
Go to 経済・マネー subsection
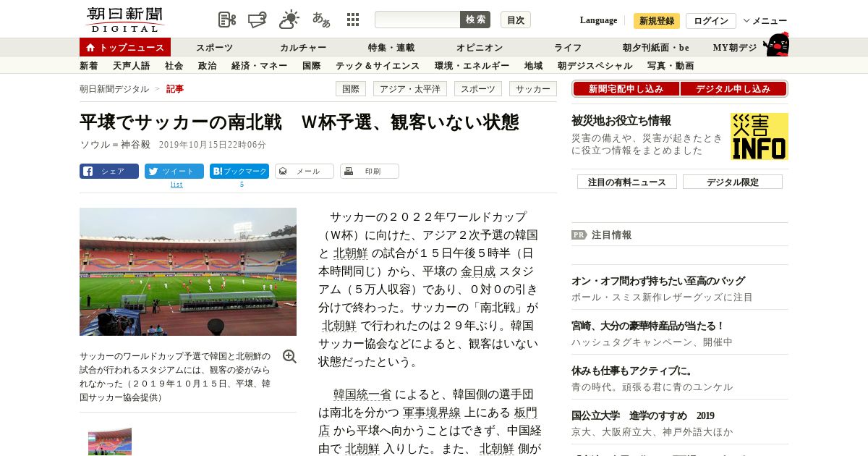[x=259, y=66]
